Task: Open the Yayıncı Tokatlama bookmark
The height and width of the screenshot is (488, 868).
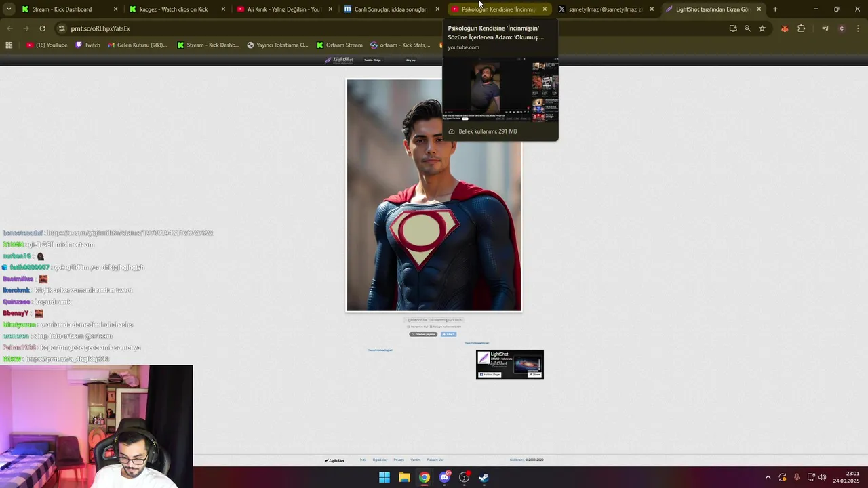Action: click(x=277, y=45)
